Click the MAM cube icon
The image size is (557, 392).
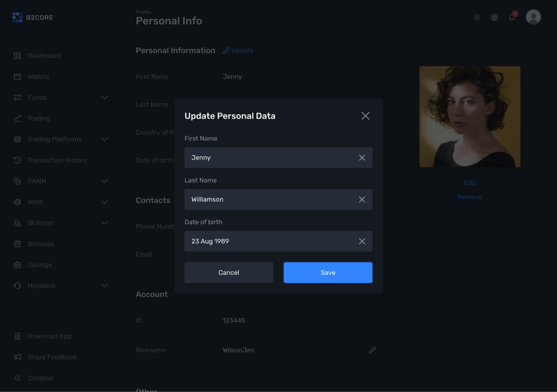tap(17, 202)
